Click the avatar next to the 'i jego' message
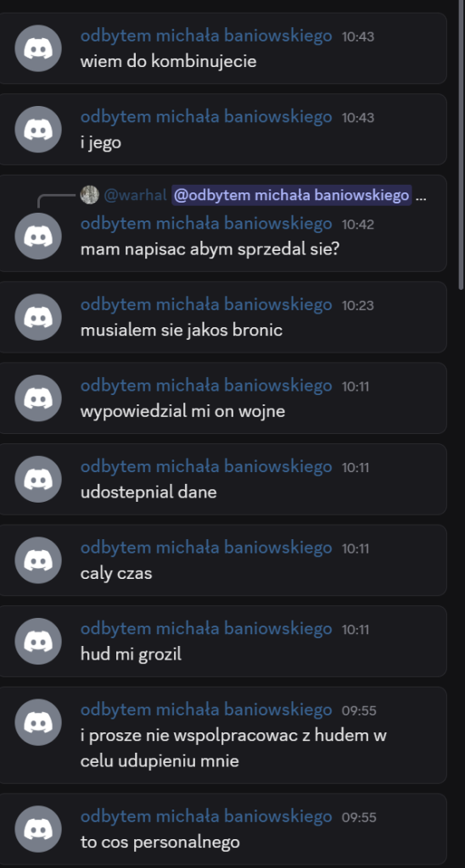Viewport: 465px width, 868px height. point(38,129)
